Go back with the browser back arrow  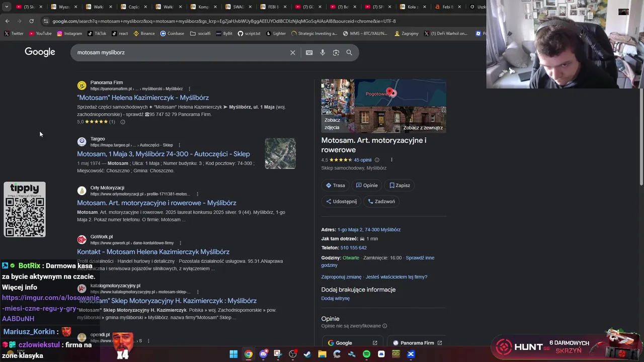[x=7, y=21]
